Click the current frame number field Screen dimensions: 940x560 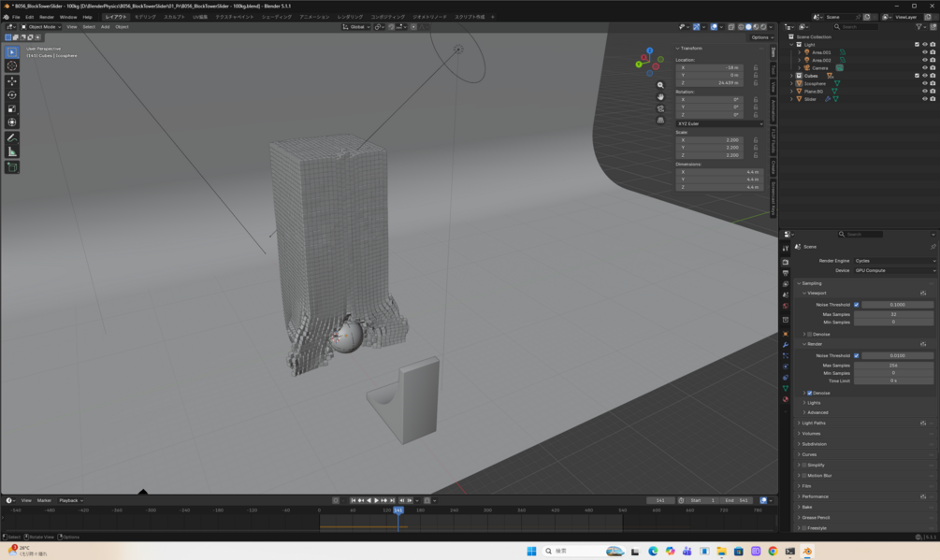[660, 500]
